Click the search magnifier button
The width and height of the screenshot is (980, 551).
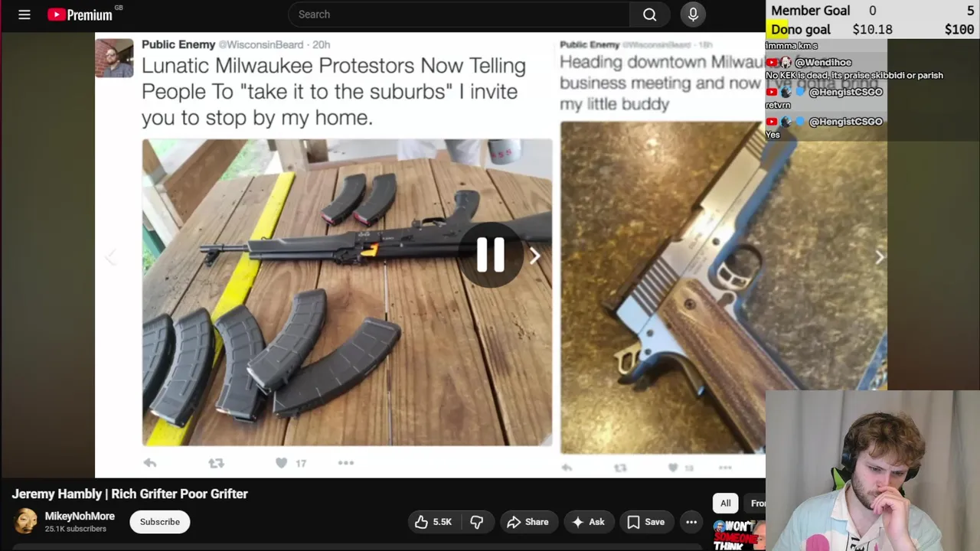pos(649,15)
